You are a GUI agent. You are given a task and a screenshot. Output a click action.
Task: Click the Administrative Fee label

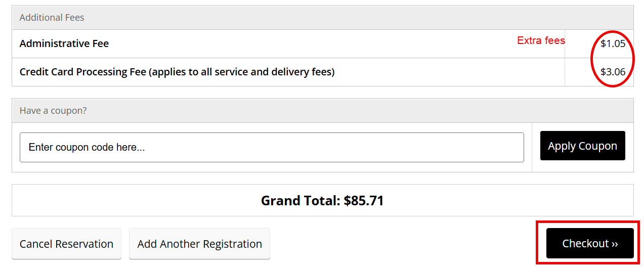(64, 44)
